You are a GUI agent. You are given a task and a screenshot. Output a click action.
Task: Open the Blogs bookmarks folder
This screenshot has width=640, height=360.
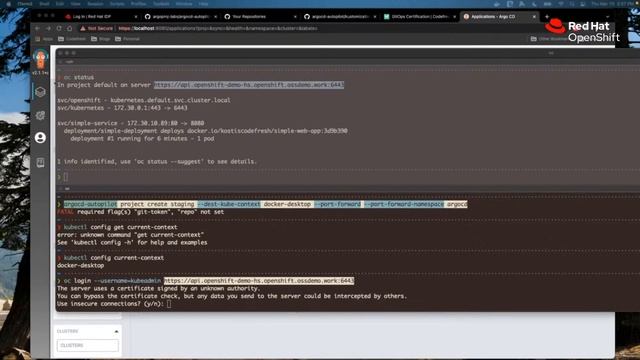[x=101, y=39]
